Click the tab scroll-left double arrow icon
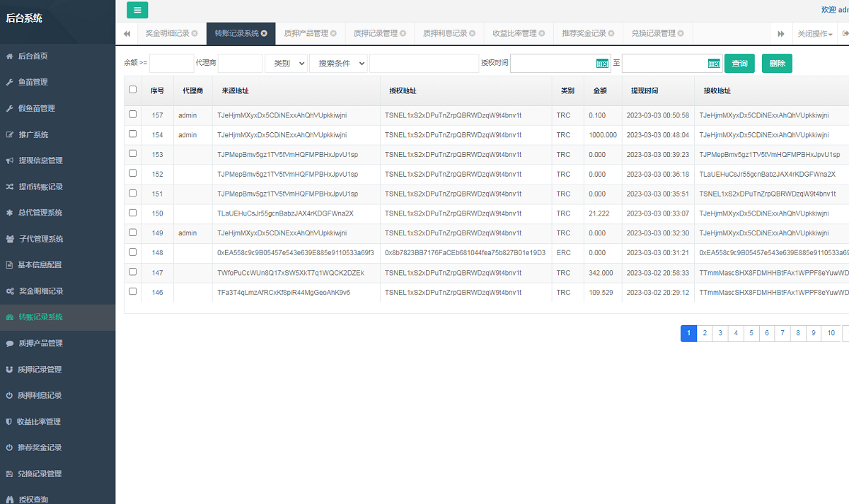 [x=127, y=33]
